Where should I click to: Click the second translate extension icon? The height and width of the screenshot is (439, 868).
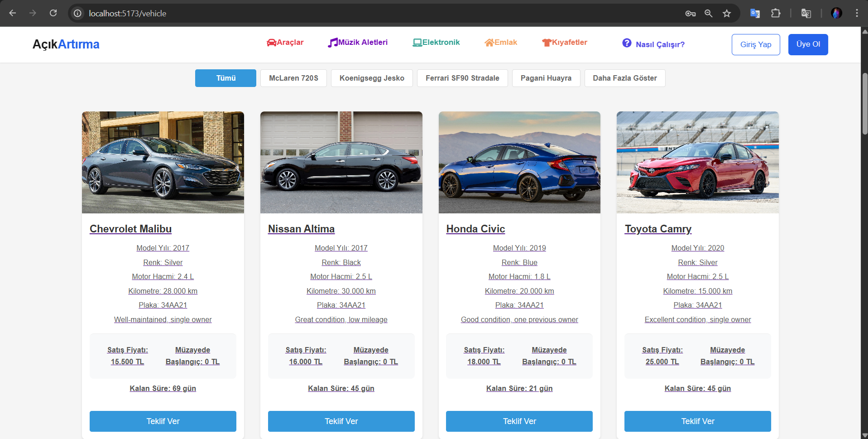(806, 13)
